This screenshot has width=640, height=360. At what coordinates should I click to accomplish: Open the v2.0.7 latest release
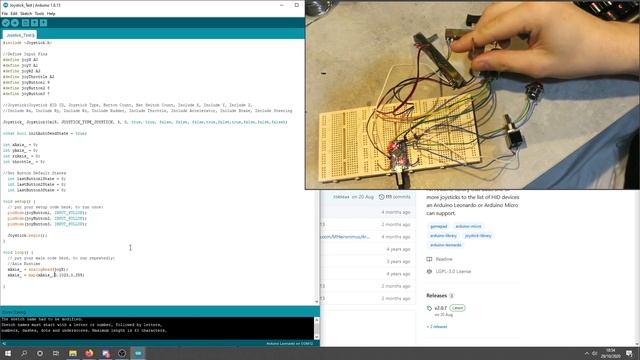click(x=440, y=308)
